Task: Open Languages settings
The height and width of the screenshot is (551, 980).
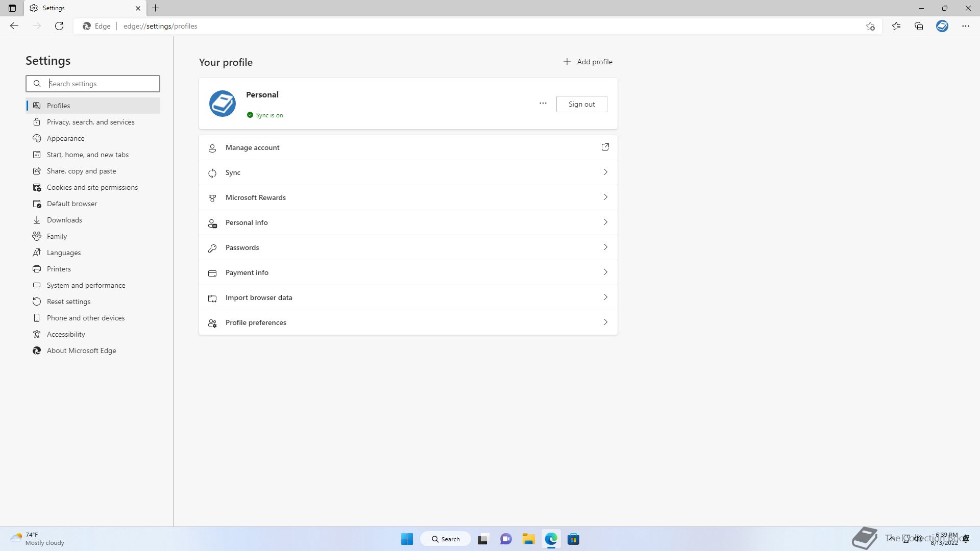Action: 93,253
